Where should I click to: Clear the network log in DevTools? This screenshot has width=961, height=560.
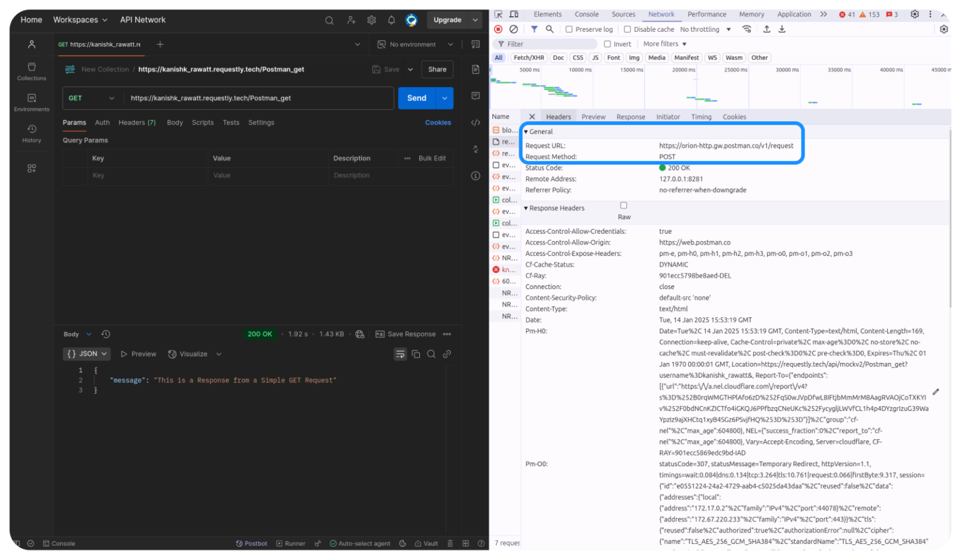(x=513, y=29)
